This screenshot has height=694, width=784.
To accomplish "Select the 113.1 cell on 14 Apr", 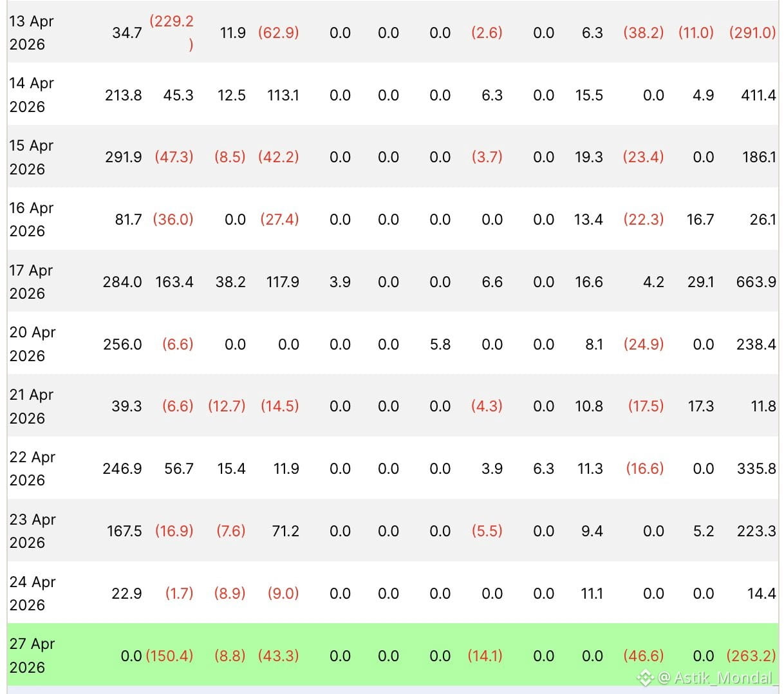I will [x=283, y=95].
